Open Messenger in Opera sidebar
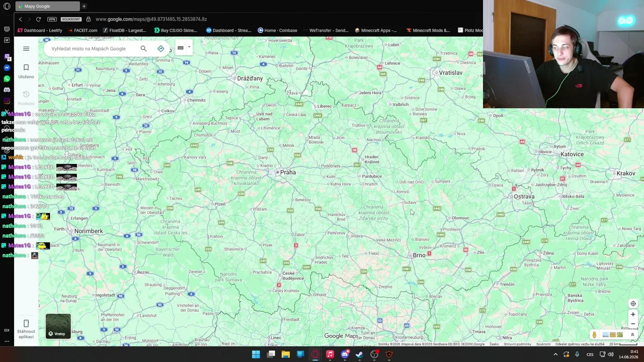Screen dimensions: 644x362 click(7, 67)
